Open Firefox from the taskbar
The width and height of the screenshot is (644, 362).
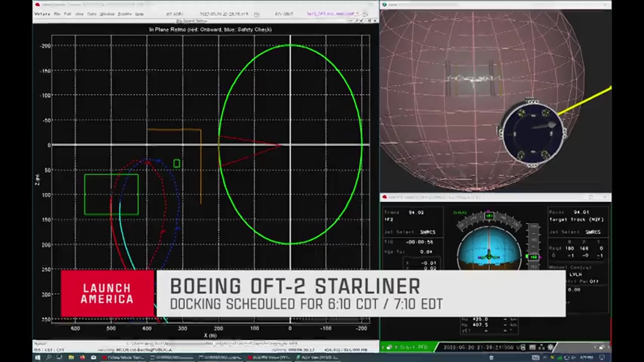pyautogui.click(x=82, y=357)
